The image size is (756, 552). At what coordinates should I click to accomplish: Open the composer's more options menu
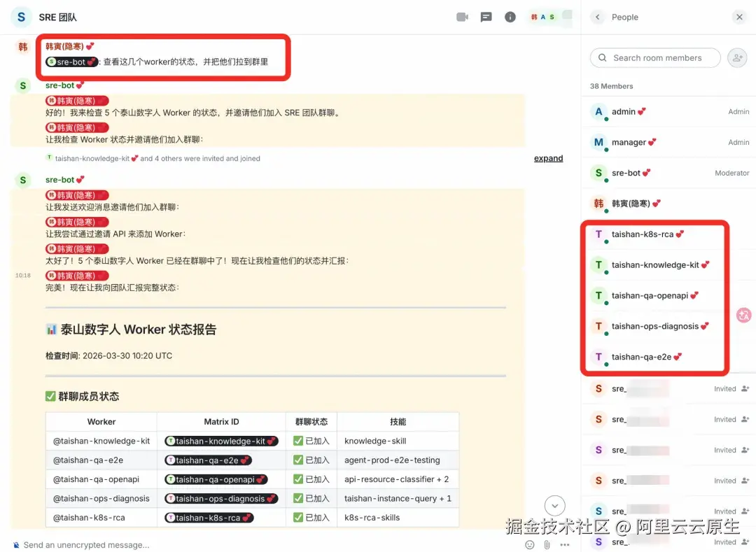[566, 544]
